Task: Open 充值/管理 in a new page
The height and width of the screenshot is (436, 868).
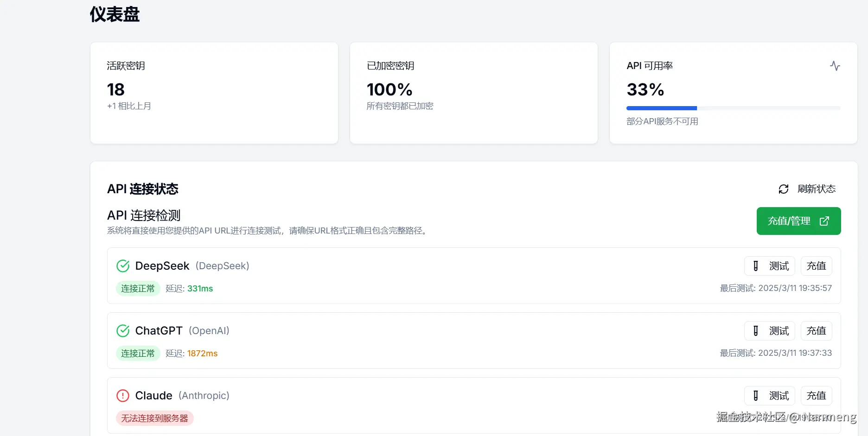Action: [798, 221]
